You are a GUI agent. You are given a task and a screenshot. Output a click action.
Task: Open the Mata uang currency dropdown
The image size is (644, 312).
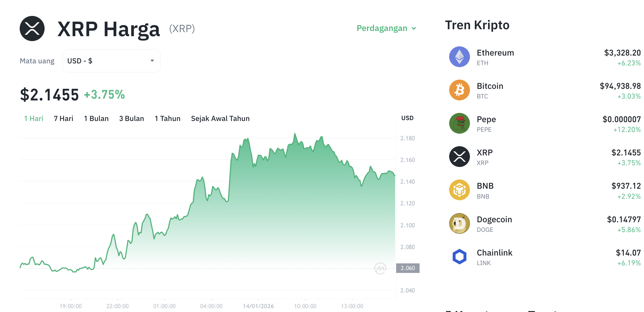click(111, 60)
